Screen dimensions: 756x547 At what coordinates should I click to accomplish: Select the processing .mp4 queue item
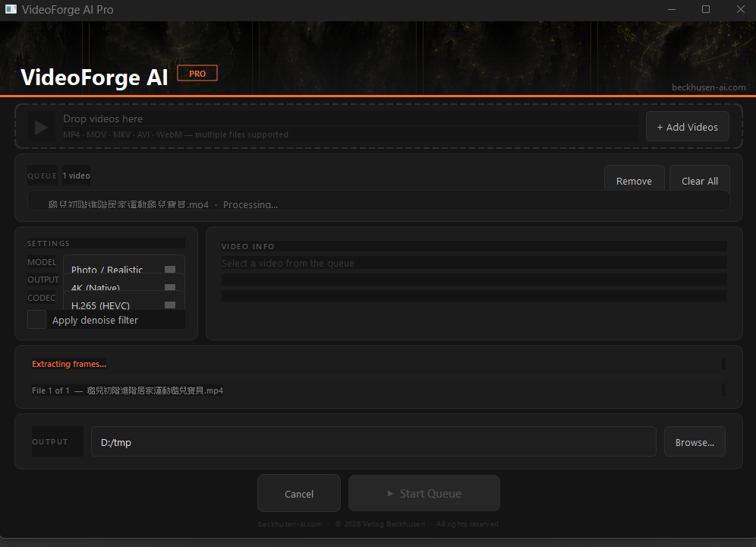pyautogui.click(x=379, y=201)
